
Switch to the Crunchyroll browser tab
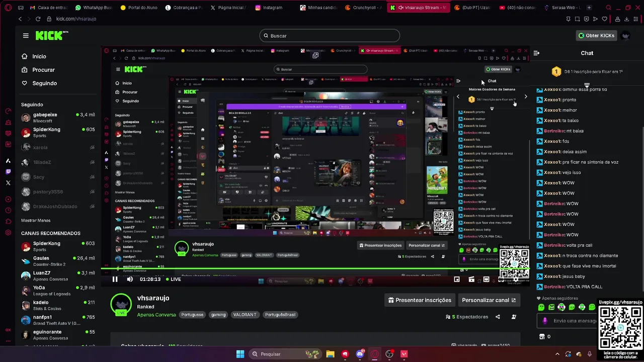tap(363, 8)
